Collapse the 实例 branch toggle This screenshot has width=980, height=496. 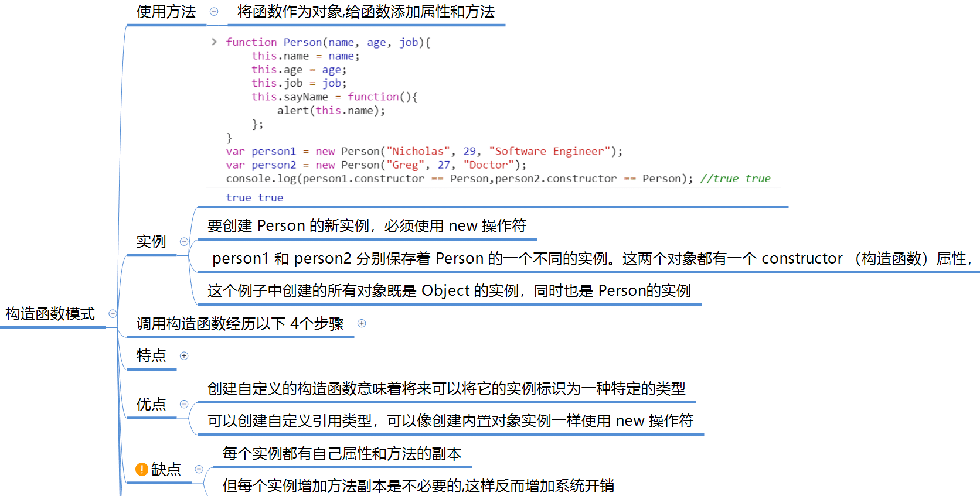pyautogui.click(x=184, y=242)
